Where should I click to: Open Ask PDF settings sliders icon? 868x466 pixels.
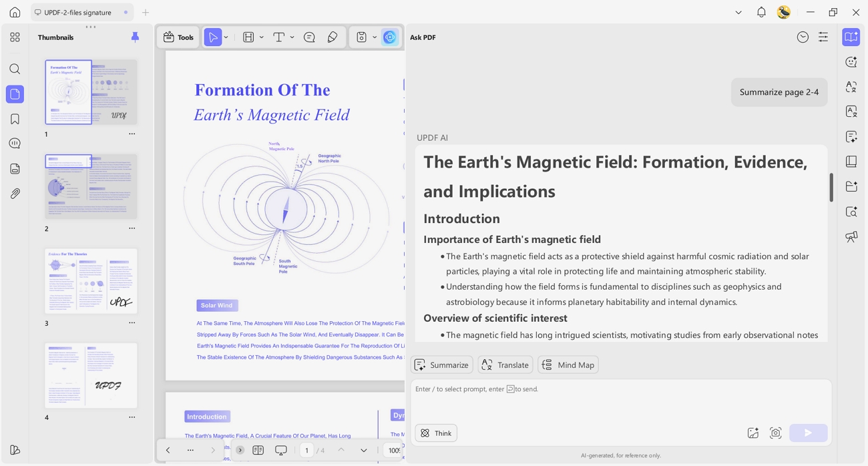click(823, 37)
